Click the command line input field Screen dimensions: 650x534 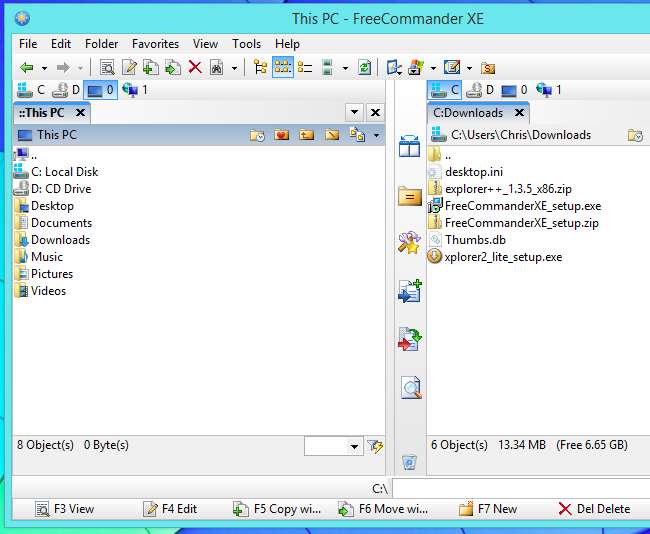[x=520, y=488]
